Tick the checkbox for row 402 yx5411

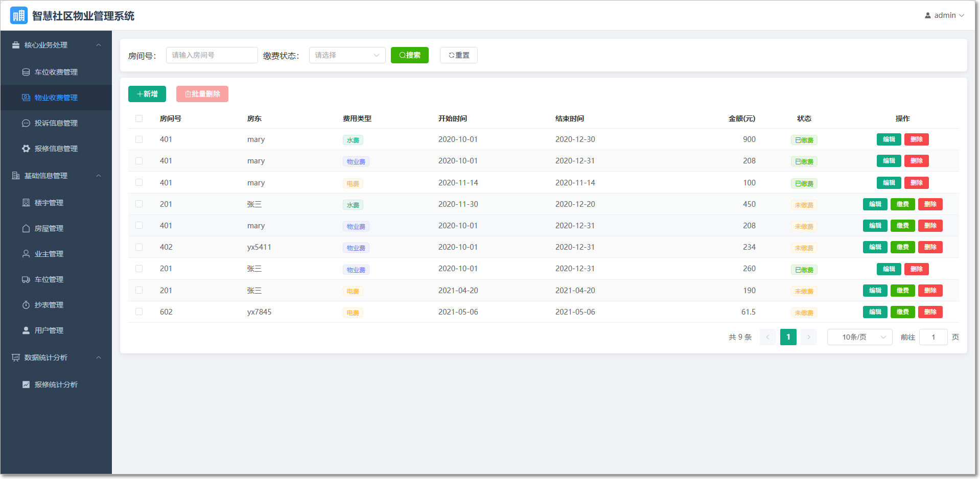click(139, 247)
